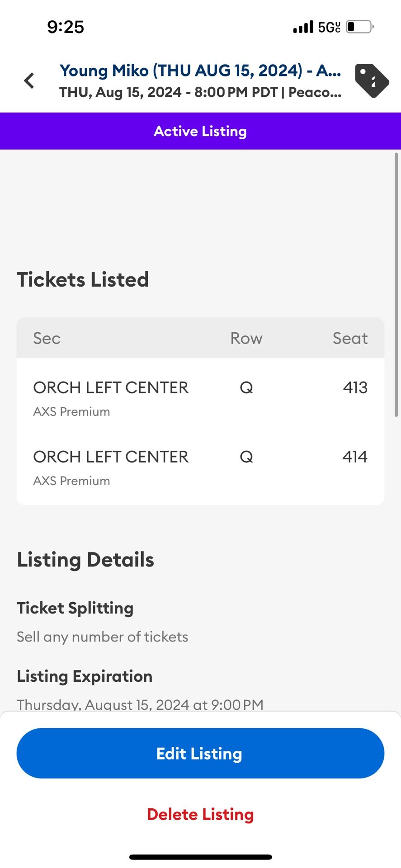The image size is (401, 868).
Task: Tap the Row column header
Action: [246, 338]
